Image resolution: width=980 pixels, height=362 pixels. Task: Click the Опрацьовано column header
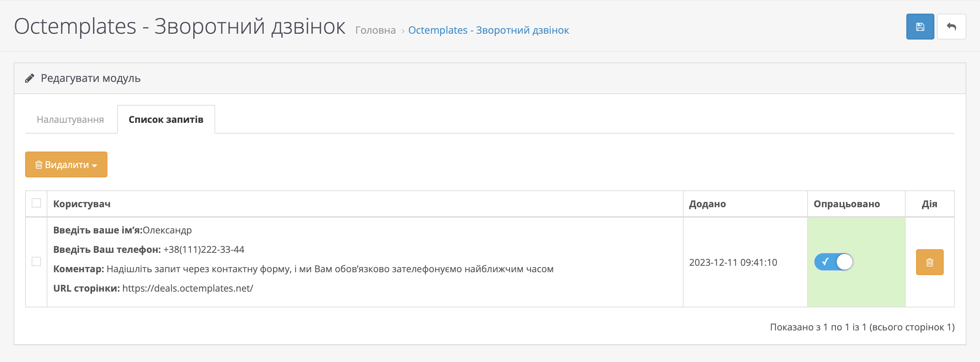(x=846, y=204)
